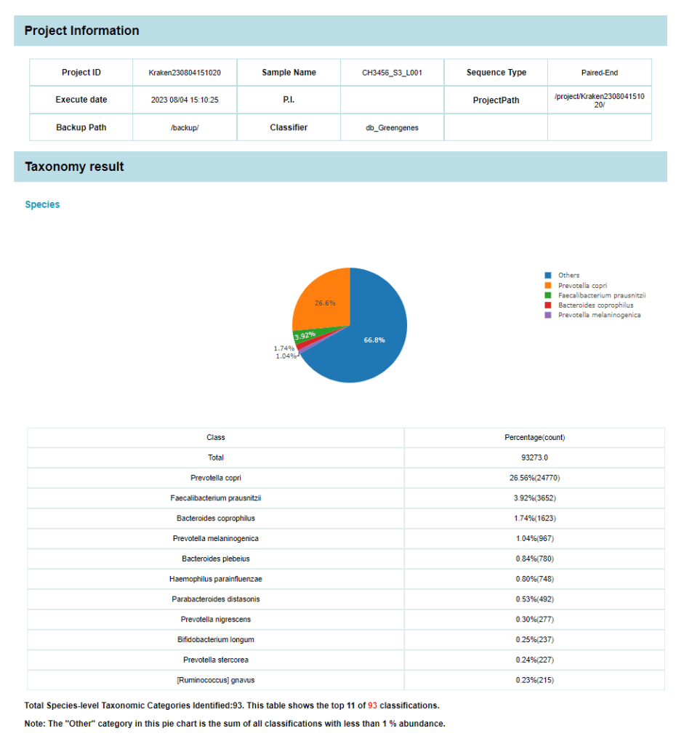Select the Bifidobacterium longum table row
Image resolution: width=700 pixels, height=744 pixels.
[x=216, y=639]
